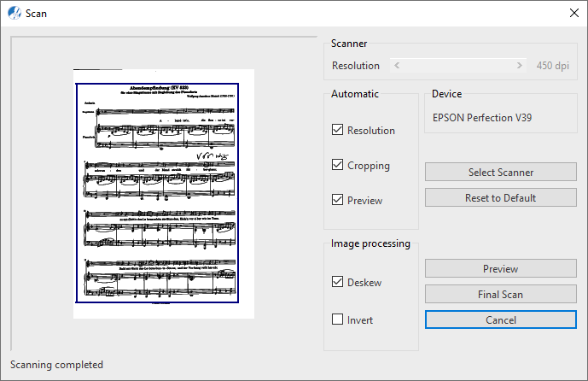Start a Preview scan

pos(501,268)
